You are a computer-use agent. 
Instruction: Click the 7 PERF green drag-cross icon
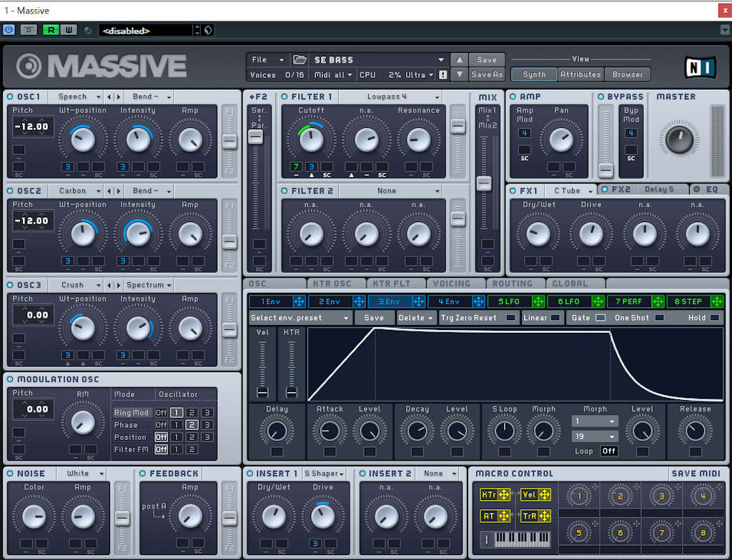[658, 301]
